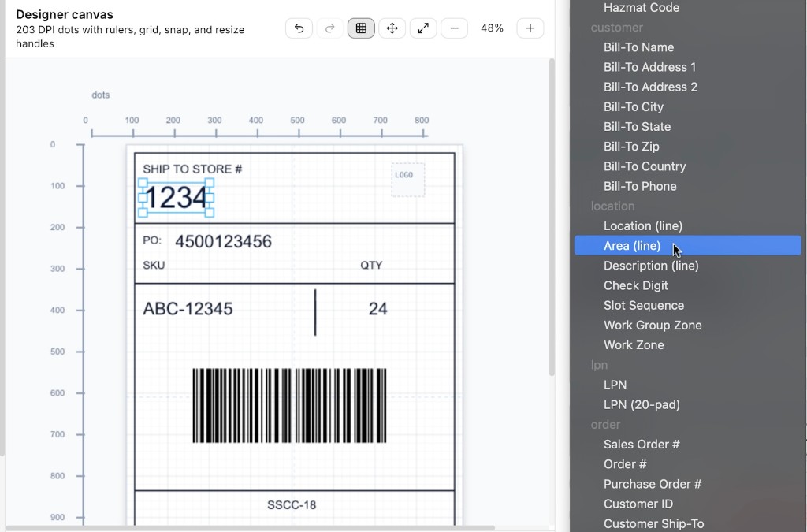Choose Check Digit field
This screenshot has height=532, width=807.
tap(687, 285)
